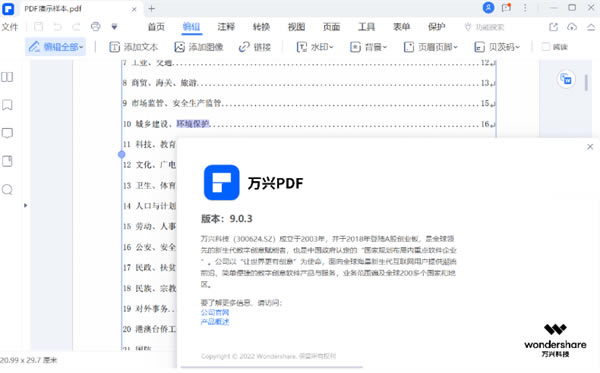600x373 pixels.
Task: Open the three-dot more options menu
Action: [x=525, y=8]
